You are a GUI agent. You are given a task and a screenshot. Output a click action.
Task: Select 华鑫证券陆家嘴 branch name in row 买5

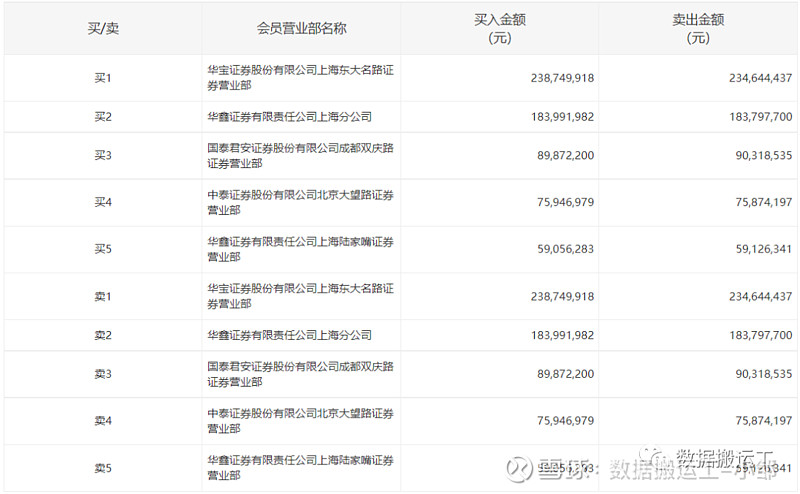(301, 249)
